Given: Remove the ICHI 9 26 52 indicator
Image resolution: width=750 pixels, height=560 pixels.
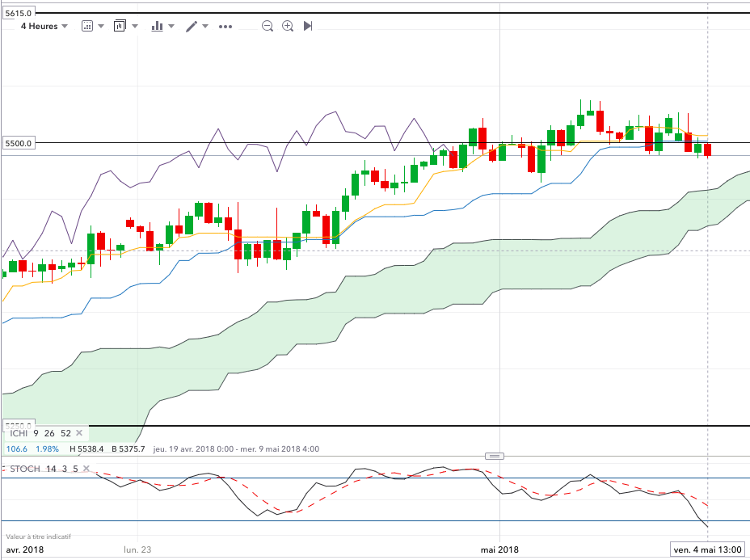Looking at the screenshot, I should pyautogui.click(x=79, y=433).
